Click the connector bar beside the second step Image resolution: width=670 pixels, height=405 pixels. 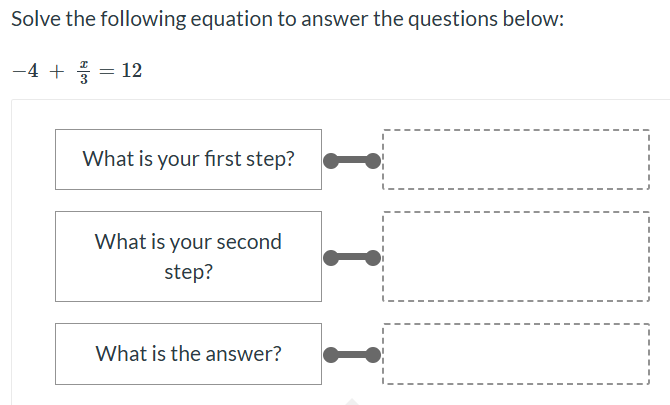tap(352, 257)
